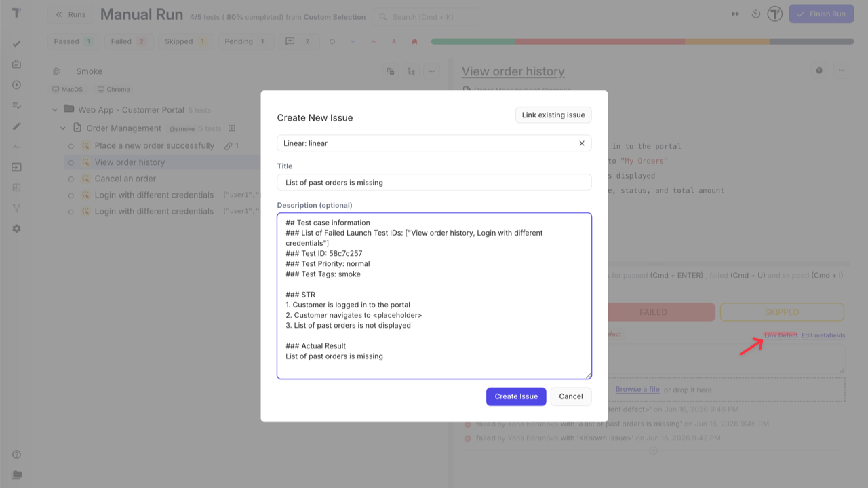Screen dimensions: 868x488
Task: Toggle status circle for Cancel an order
Action: (x=71, y=179)
